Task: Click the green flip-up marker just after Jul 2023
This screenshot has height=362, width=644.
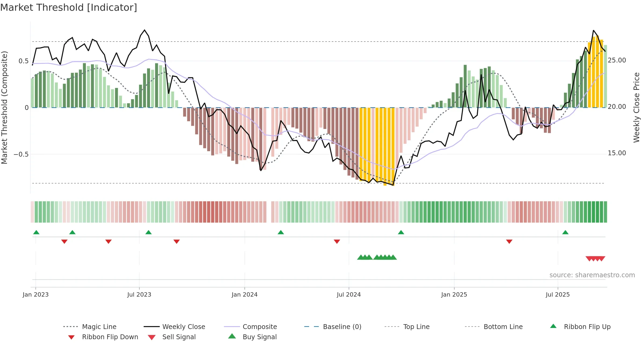Action: tap(148, 232)
